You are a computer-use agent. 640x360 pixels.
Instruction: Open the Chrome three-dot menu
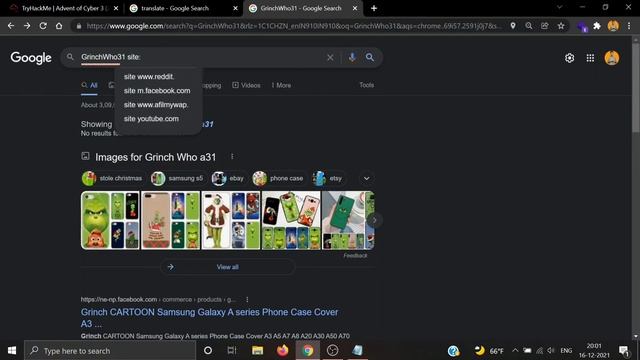tap(629, 26)
